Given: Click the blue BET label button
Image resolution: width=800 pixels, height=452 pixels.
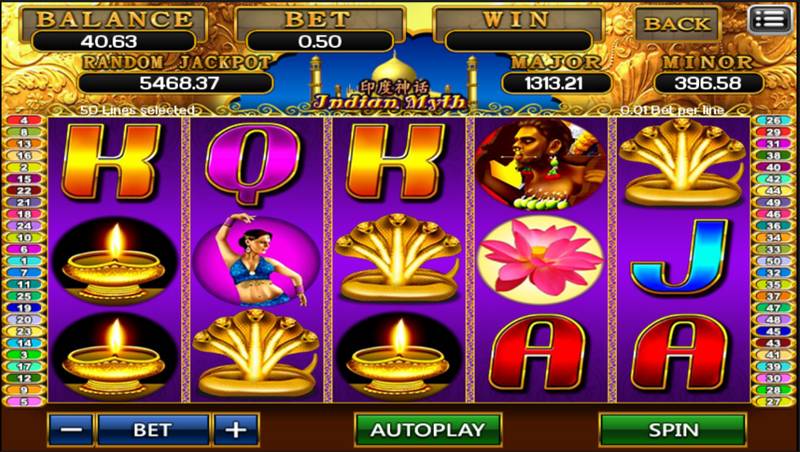Looking at the screenshot, I should point(153,430).
